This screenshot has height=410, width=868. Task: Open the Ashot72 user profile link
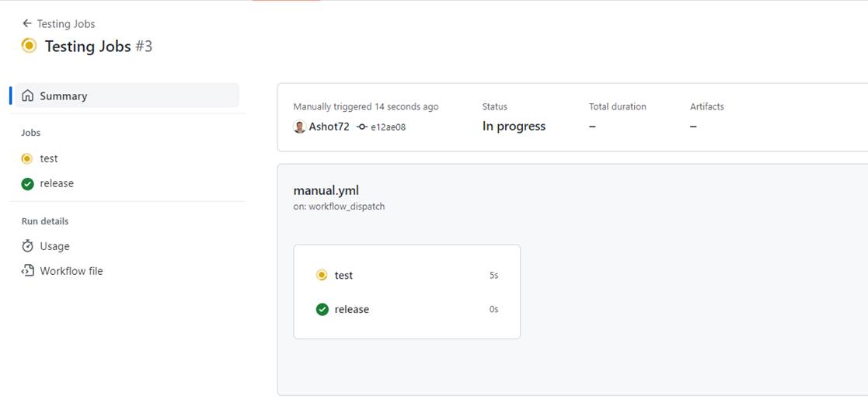click(329, 127)
